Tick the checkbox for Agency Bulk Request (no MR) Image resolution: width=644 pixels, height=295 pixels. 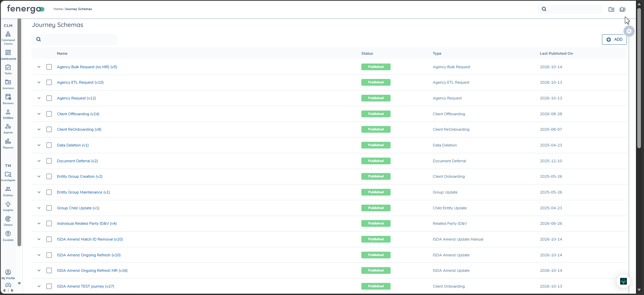pos(49,67)
